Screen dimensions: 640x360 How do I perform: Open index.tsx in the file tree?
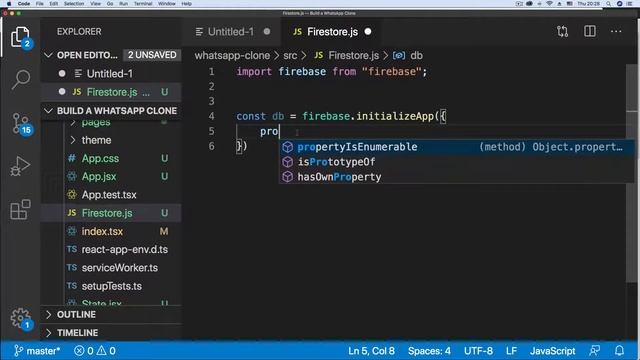click(111, 231)
